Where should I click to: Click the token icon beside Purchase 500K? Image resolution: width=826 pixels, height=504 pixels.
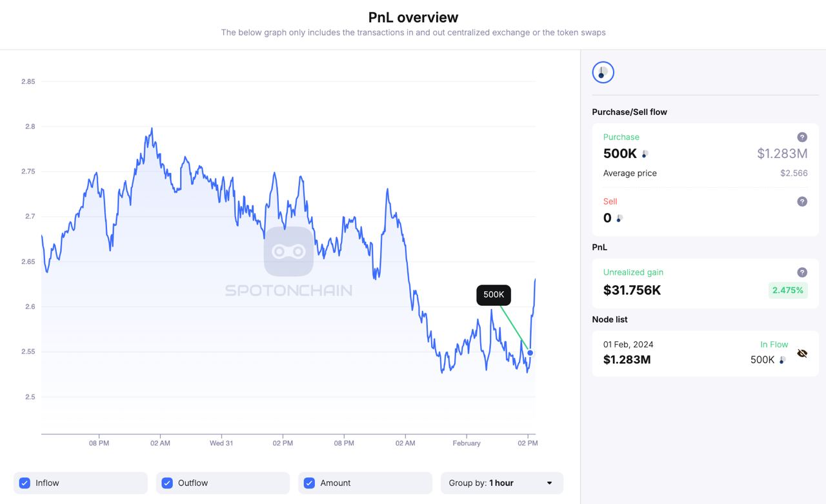(643, 154)
